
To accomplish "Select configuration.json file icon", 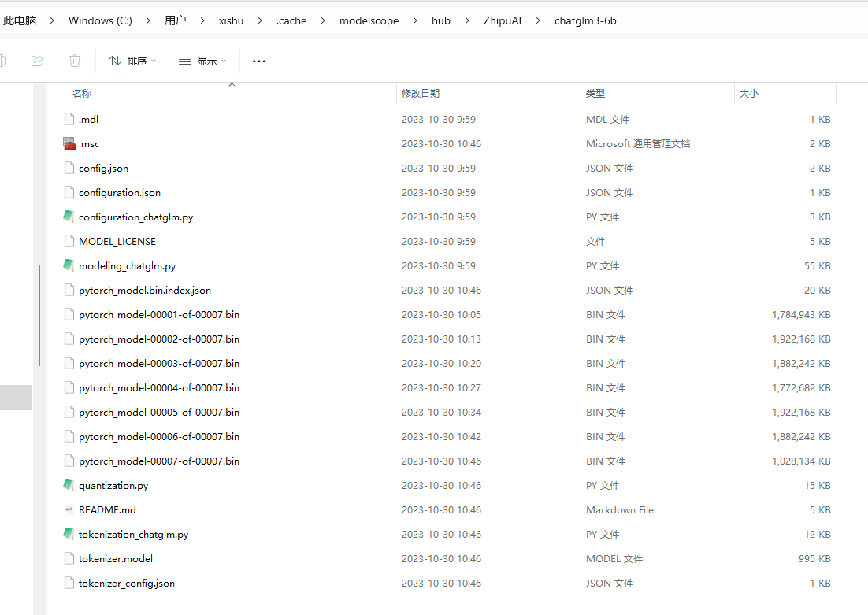I will [x=69, y=192].
